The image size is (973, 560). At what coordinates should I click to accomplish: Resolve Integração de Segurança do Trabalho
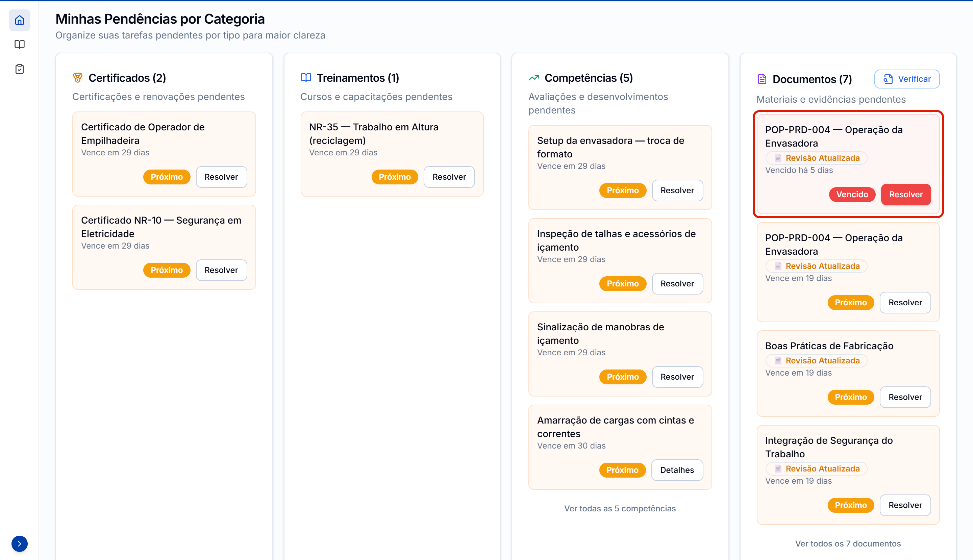click(x=905, y=505)
